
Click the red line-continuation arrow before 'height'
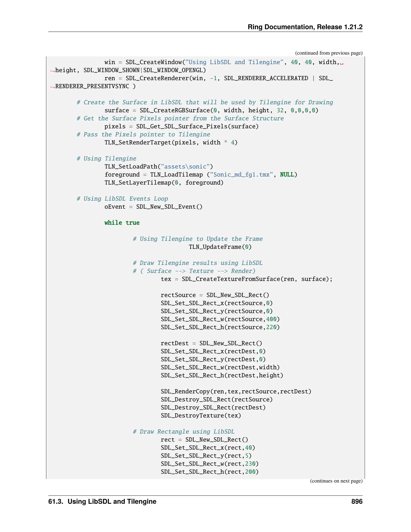point(52,71)
